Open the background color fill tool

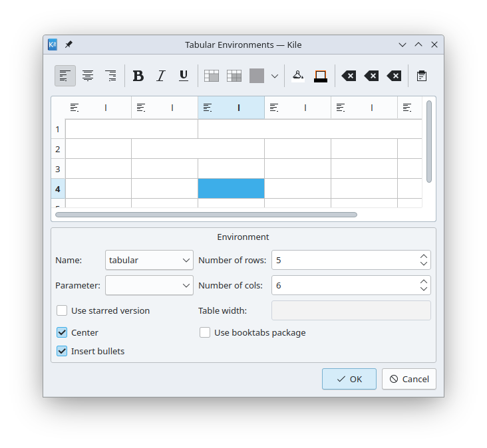298,76
